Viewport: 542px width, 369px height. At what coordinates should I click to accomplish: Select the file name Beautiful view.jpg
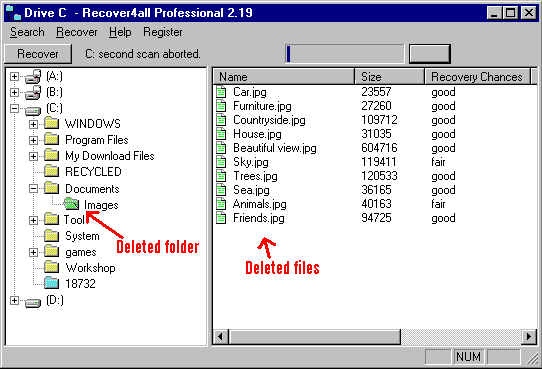pos(275,148)
